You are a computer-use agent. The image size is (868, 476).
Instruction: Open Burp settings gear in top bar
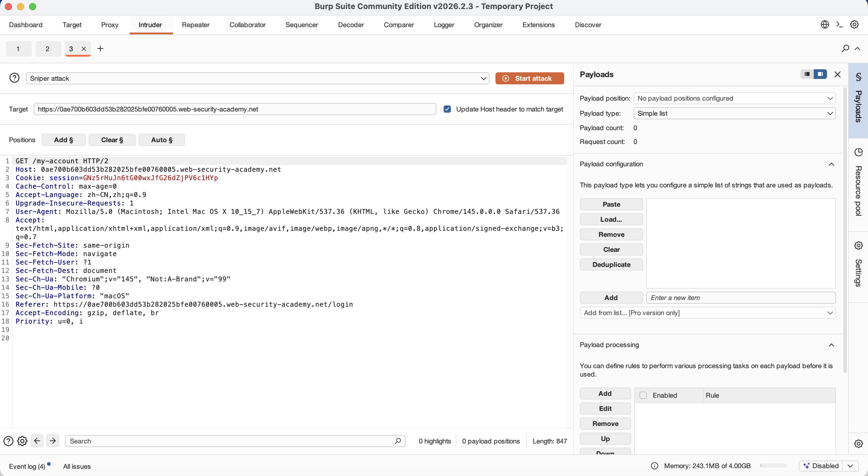pyautogui.click(x=854, y=25)
